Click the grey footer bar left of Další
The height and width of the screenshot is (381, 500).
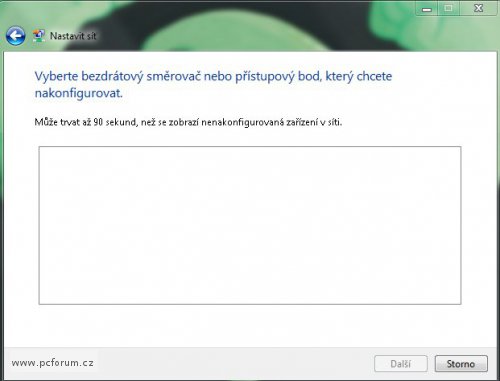(x=233, y=364)
